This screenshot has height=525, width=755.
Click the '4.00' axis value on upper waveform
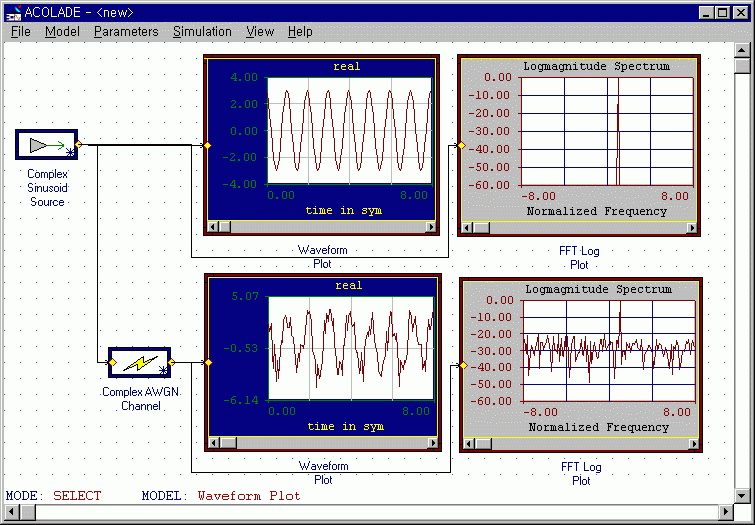pos(244,77)
